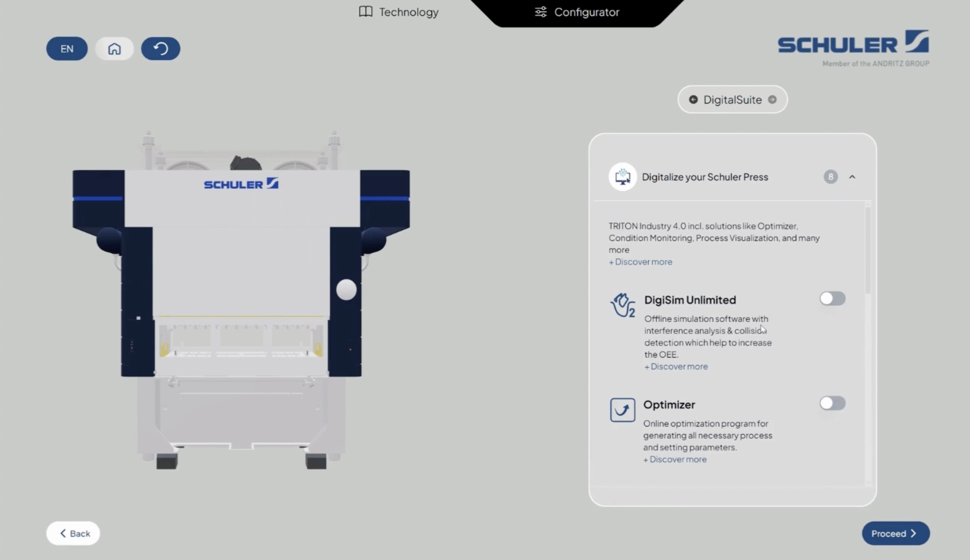Go to the home screen icon
The image size is (970, 560).
point(114,49)
